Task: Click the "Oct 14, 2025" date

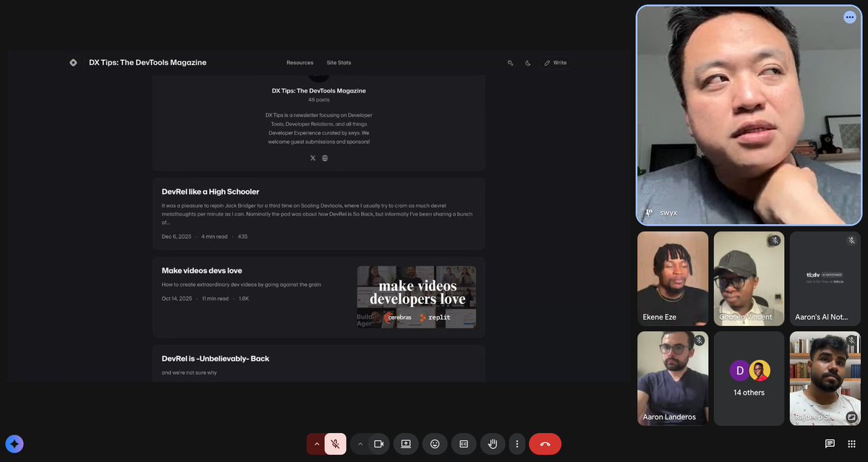Action: (x=177, y=299)
